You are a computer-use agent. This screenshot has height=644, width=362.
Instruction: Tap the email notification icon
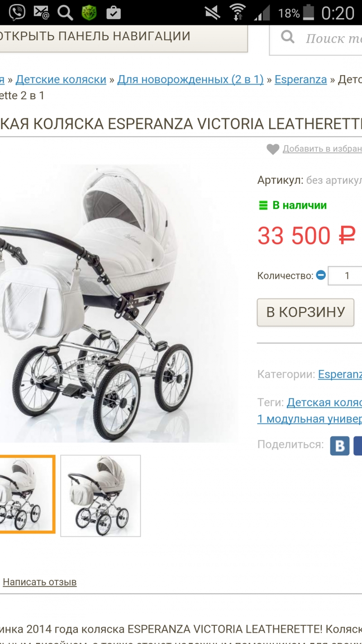tap(41, 12)
